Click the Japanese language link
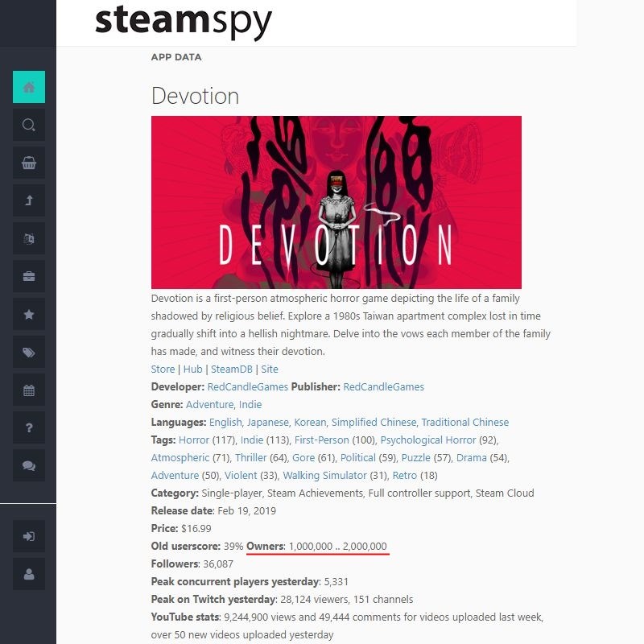Viewport: 644px width, 644px height. coord(269,422)
